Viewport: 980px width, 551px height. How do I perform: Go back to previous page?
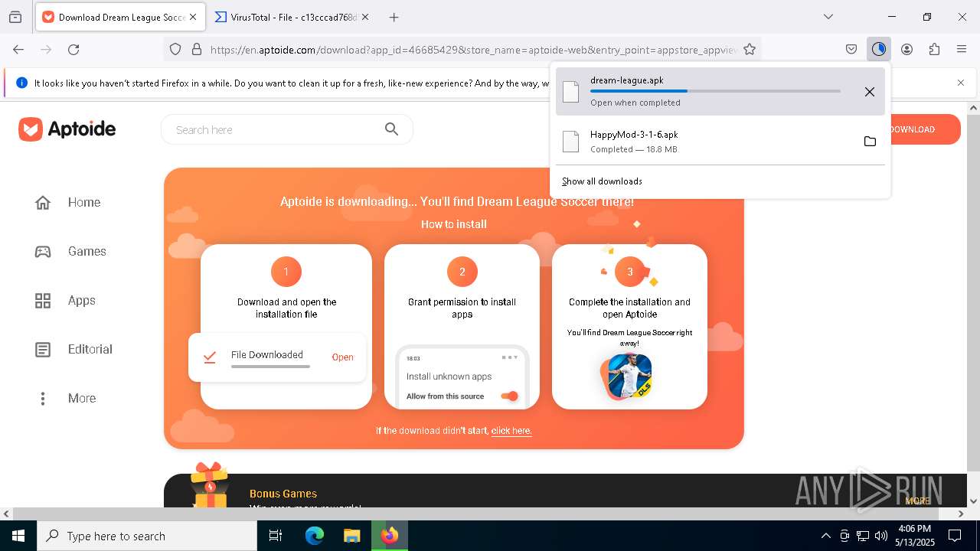[18, 49]
